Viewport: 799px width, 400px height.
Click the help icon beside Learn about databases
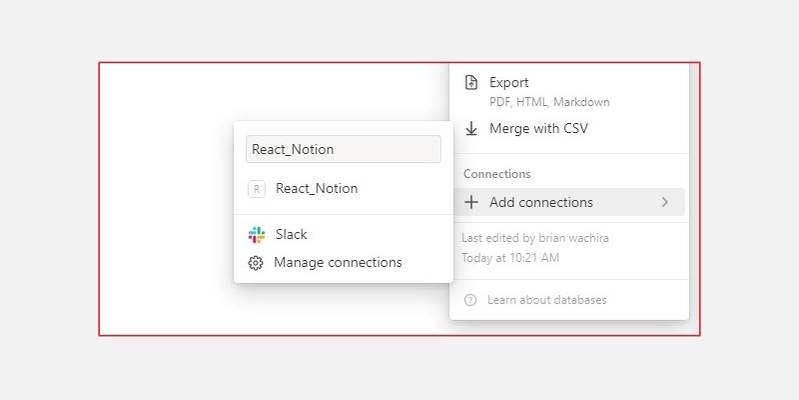pos(470,300)
